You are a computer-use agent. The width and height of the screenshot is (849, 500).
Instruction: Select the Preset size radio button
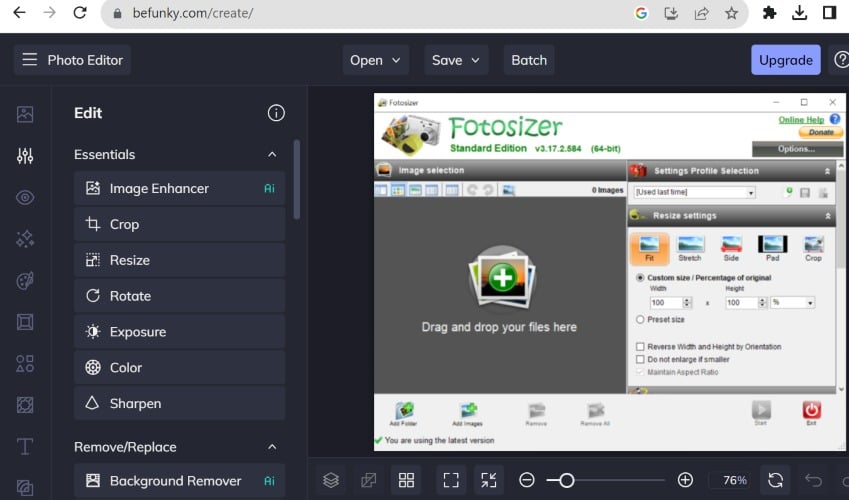[x=640, y=320]
